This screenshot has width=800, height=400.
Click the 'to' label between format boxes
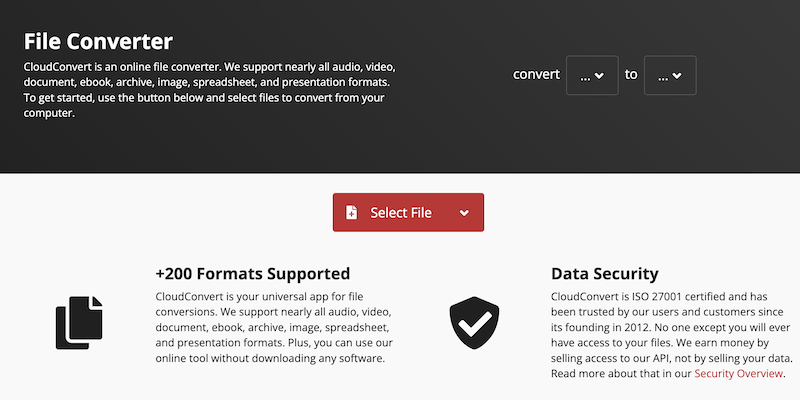[x=631, y=75]
